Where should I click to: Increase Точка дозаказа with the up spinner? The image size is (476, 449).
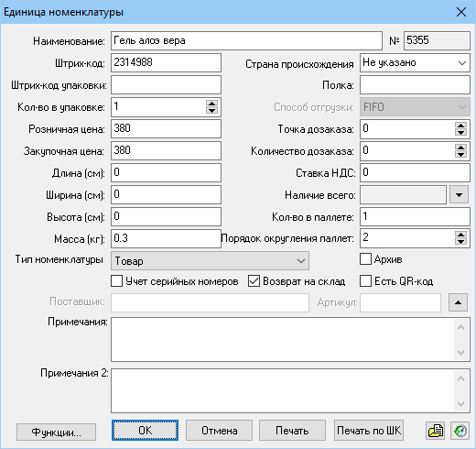click(460, 126)
